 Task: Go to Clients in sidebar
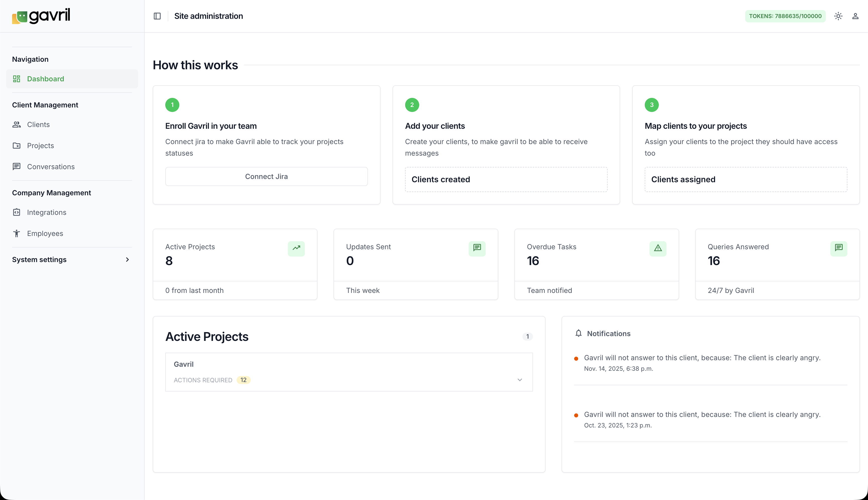pyautogui.click(x=38, y=125)
